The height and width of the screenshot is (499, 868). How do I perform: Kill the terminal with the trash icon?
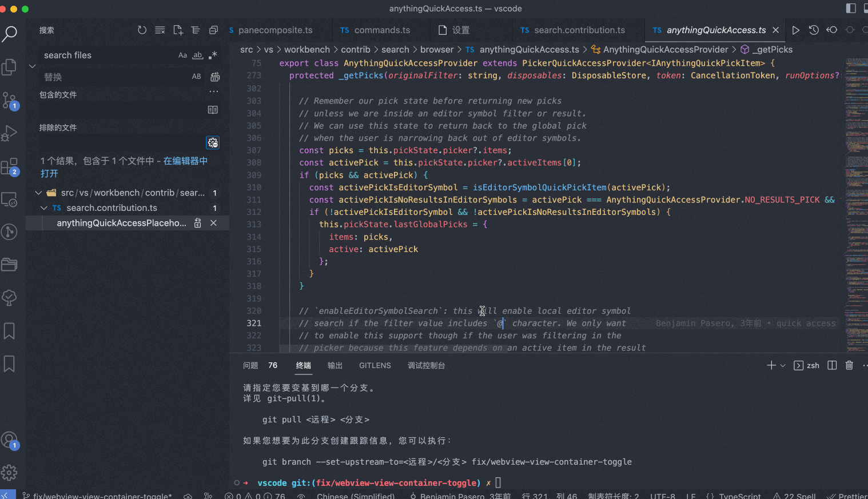pos(849,365)
